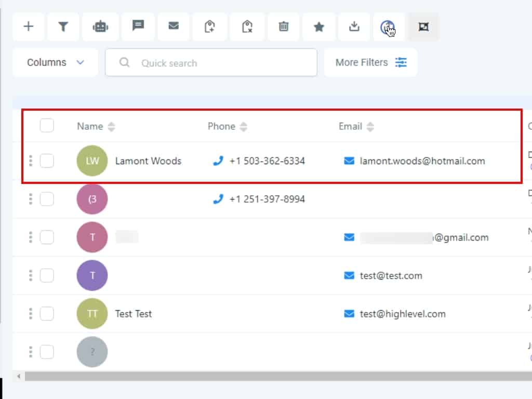Open the More Filters panel
Image resolution: width=532 pixels, height=399 pixels.
click(x=370, y=62)
